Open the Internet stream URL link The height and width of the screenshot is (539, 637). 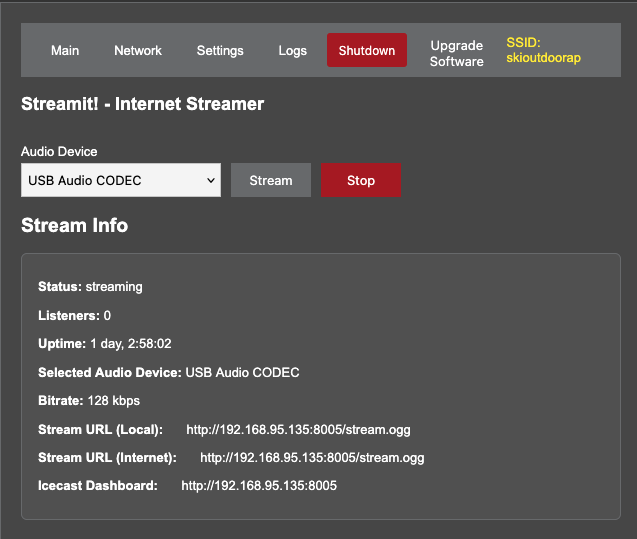coord(312,458)
